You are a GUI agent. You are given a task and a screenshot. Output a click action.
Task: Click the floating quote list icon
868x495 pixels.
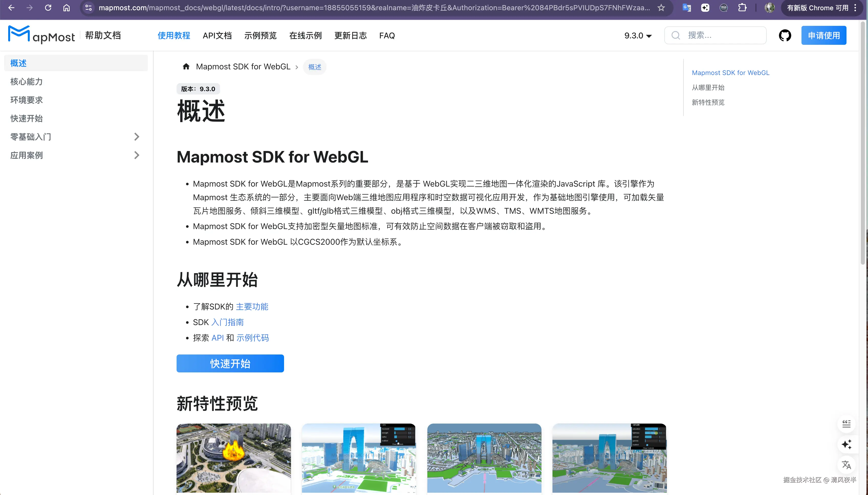pyautogui.click(x=846, y=424)
